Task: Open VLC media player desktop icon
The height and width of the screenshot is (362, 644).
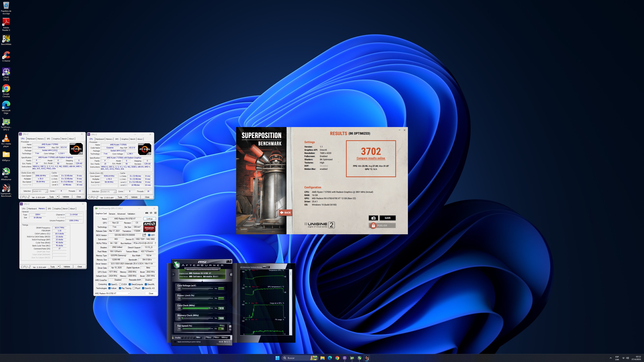Action: pos(6,141)
